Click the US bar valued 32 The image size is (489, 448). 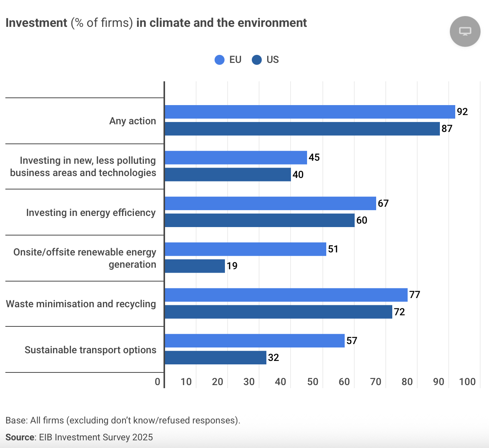tap(215, 357)
